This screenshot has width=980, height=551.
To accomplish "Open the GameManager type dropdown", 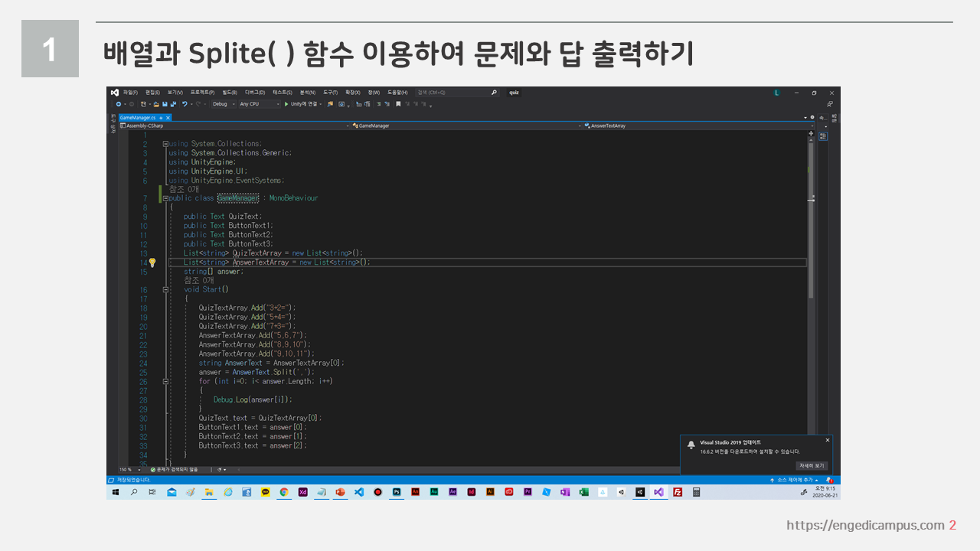I will coord(465,126).
